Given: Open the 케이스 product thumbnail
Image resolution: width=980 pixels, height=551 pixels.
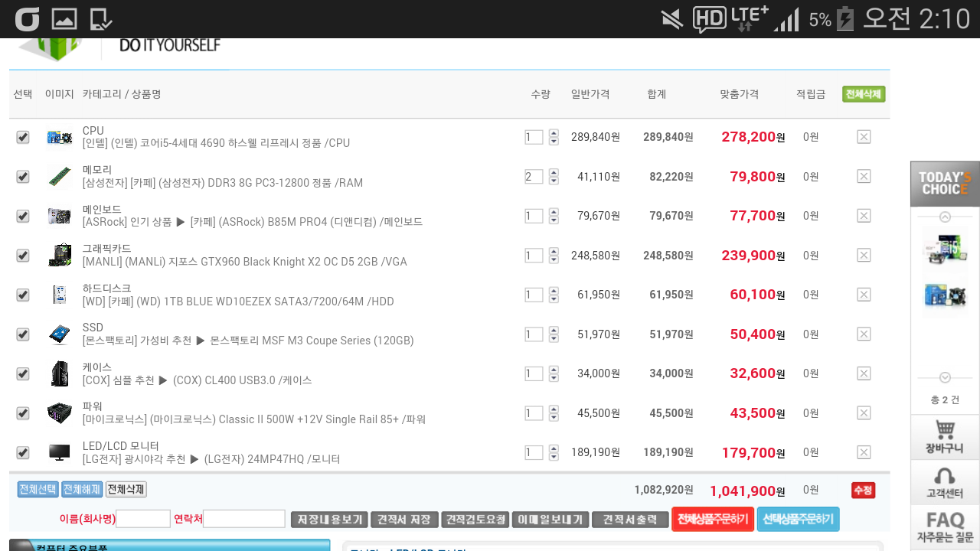Looking at the screenshot, I should 59,373.
